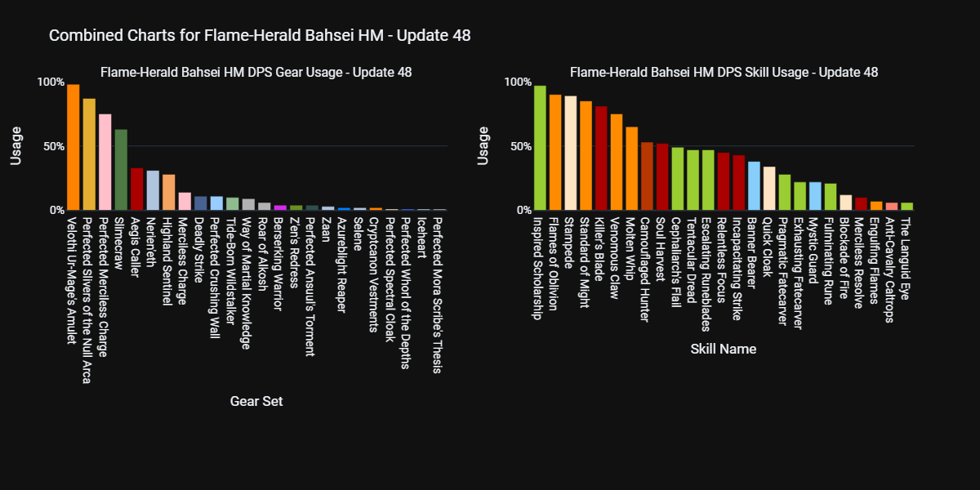Select the Nerien'eth light blue bar

coord(153,190)
